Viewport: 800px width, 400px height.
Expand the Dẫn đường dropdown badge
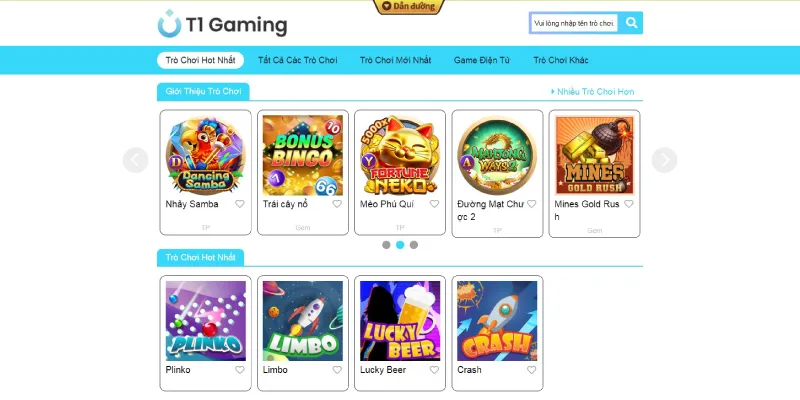point(409,7)
